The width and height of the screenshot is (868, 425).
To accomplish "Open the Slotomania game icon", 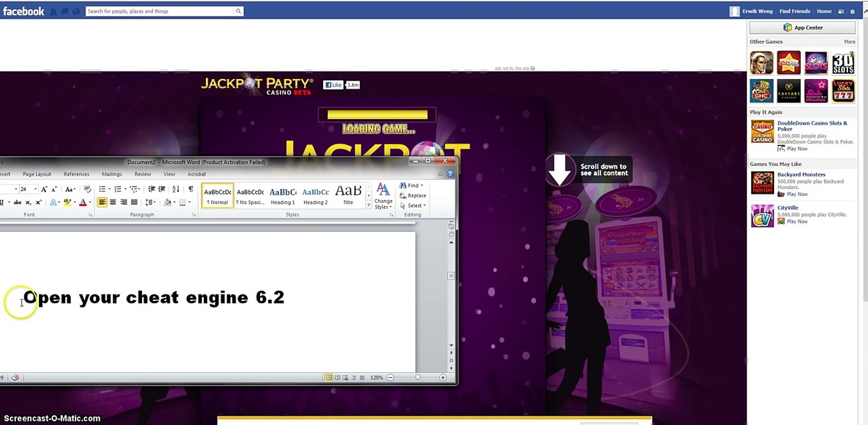I will (x=816, y=91).
